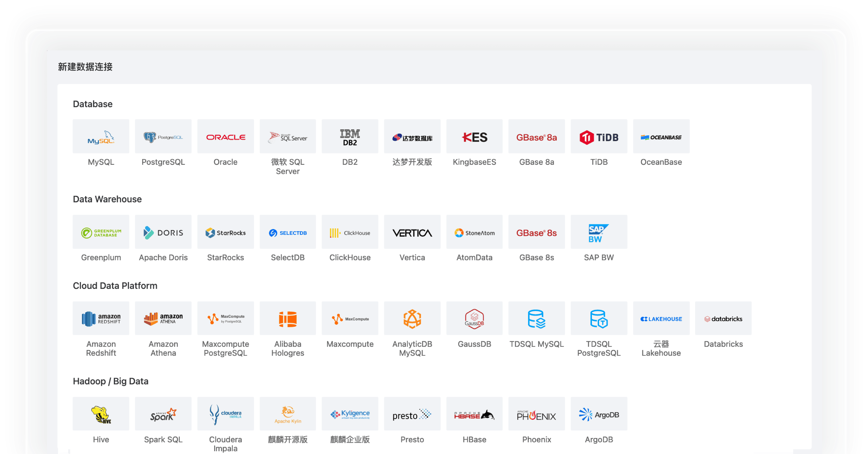Select the Alibaba Hologres icon
868x454 pixels.
(x=288, y=318)
